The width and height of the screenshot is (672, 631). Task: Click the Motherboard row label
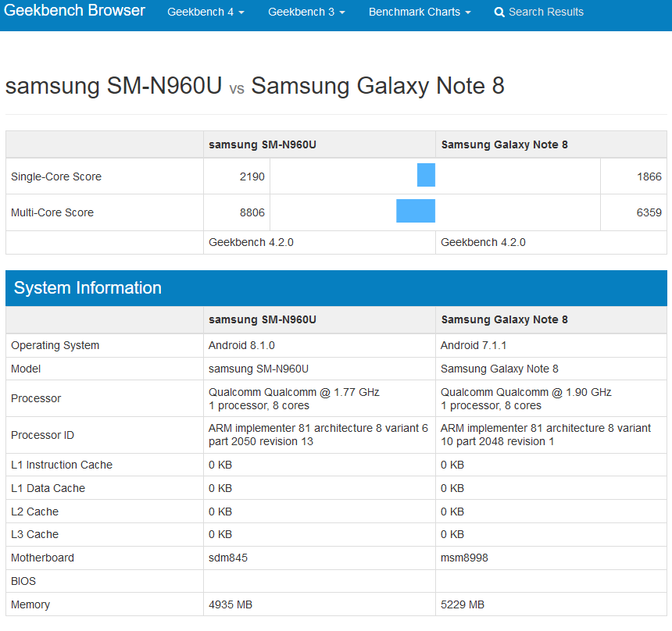[x=42, y=558]
